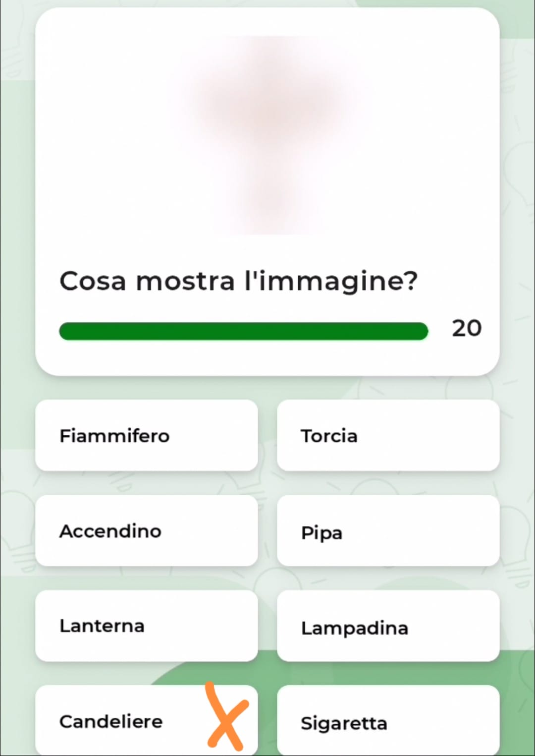Click the orange X mark on Candeliere
Screen dimensions: 535x756
pos(227,716)
